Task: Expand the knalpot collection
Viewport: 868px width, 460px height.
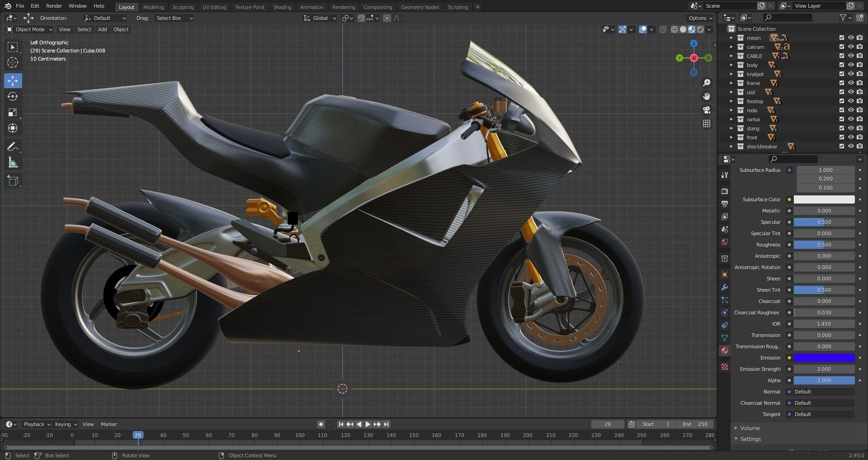Action: click(x=731, y=74)
